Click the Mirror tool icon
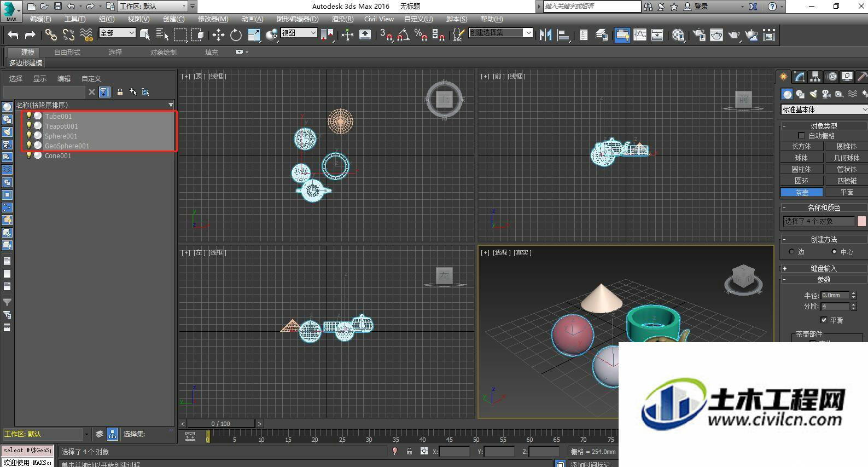Image resolution: width=868 pixels, height=467 pixels. pos(545,35)
